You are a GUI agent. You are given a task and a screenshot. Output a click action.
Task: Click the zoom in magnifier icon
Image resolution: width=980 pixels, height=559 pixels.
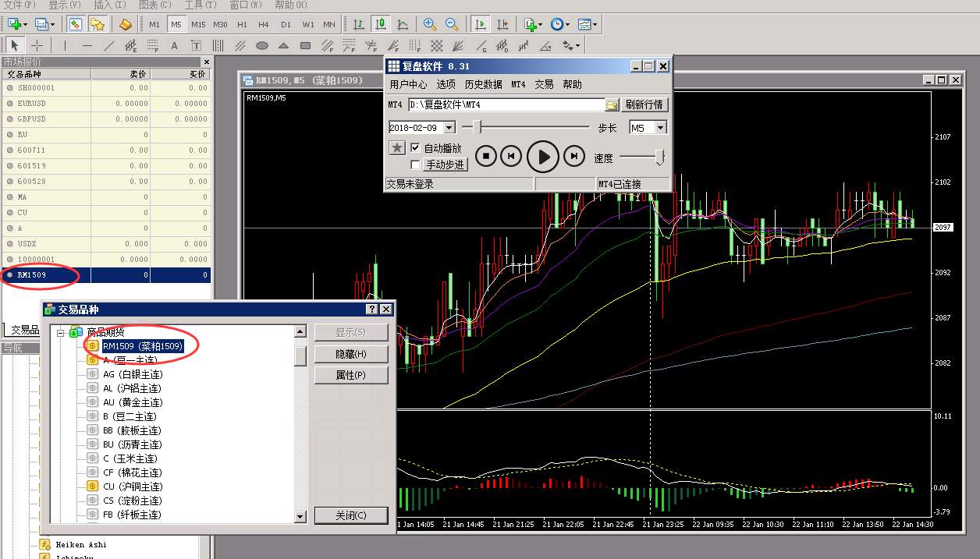[x=430, y=25]
